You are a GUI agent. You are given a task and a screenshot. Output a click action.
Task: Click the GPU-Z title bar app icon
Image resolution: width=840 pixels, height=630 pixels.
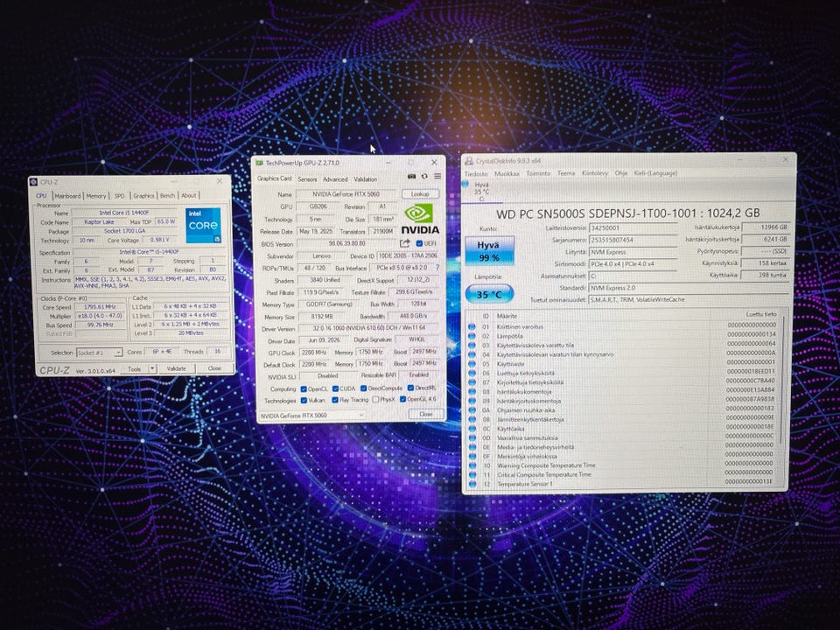pyautogui.click(x=259, y=163)
